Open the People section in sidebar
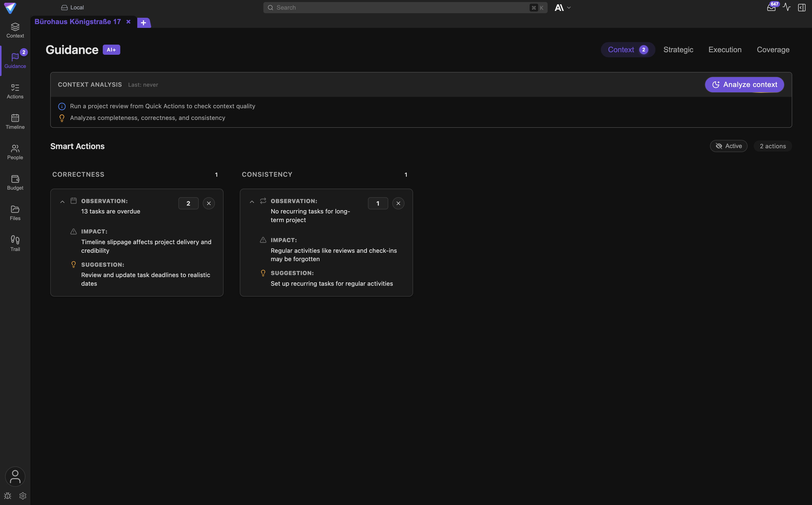The image size is (812, 505). (15, 152)
